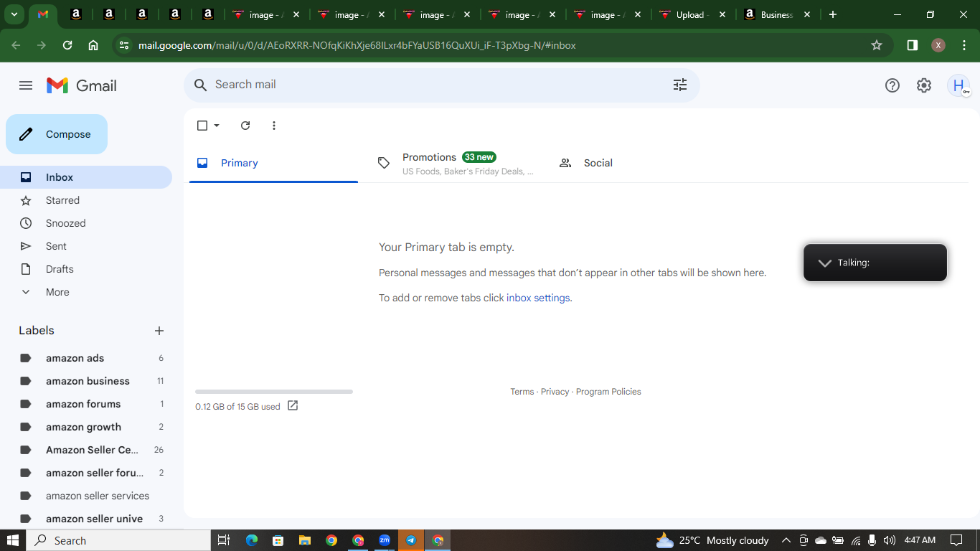Open the select dropdown arrow beside checkbox
The width and height of the screenshot is (980, 551).
pyautogui.click(x=217, y=126)
